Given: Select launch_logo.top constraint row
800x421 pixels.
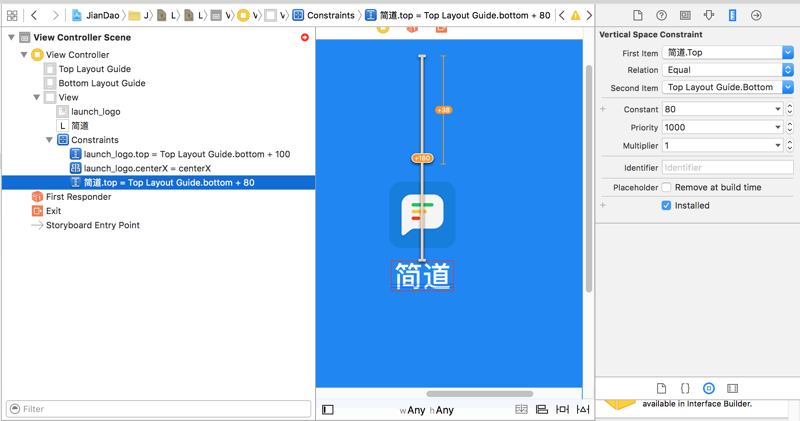Looking at the screenshot, I should (x=187, y=154).
